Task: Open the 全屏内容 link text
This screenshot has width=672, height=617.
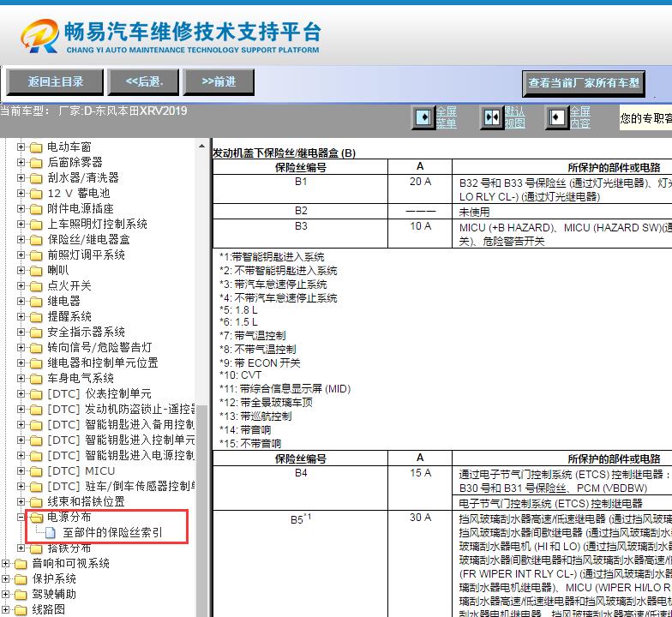Action: pyautogui.click(x=579, y=117)
